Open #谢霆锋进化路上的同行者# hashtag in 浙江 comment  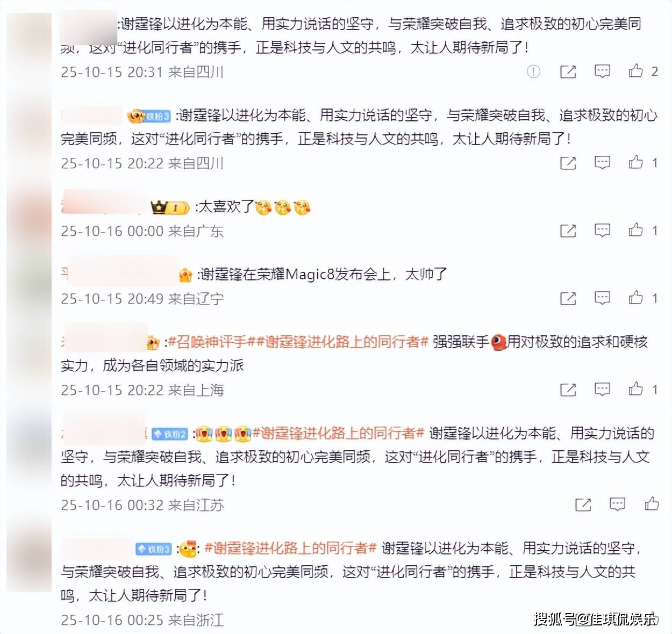pos(290,548)
